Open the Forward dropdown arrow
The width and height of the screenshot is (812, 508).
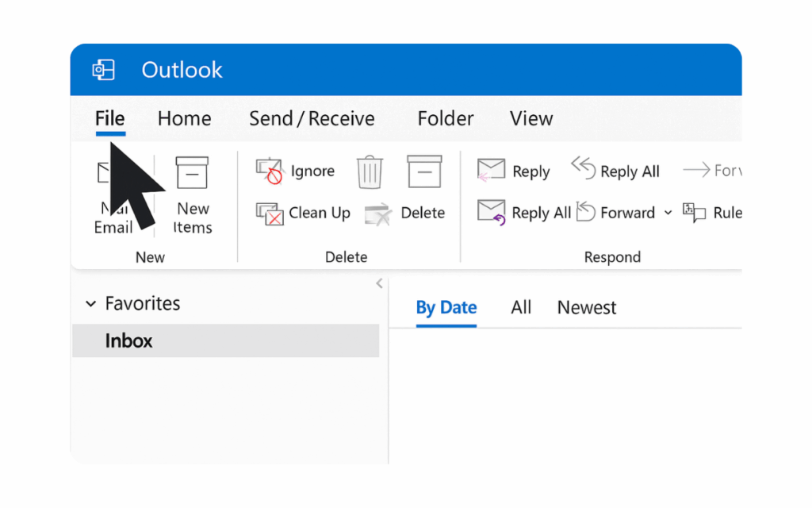pyautogui.click(x=668, y=213)
